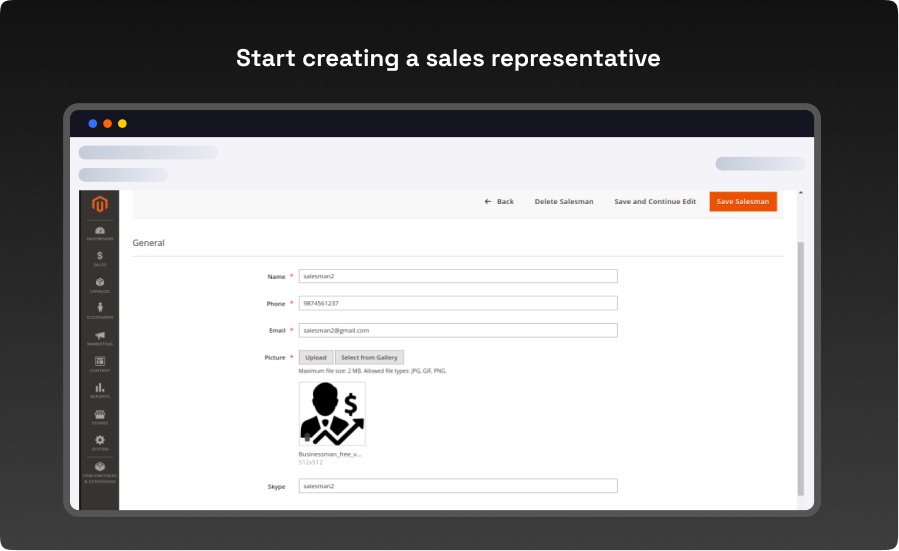Image resolution: width=899 pixels, height=551 pixels.
Task: Click the Back arrow link
Action: (499, 202)
